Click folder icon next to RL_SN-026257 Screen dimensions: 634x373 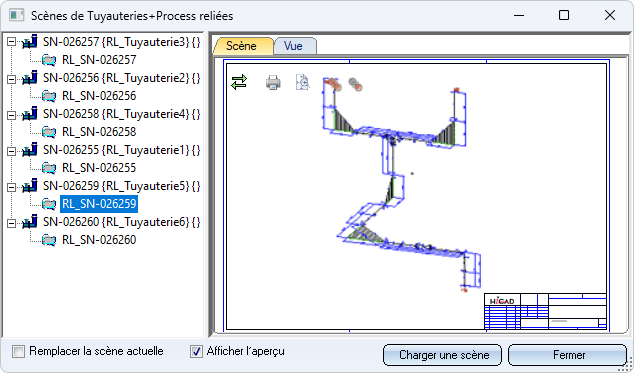click(x=49, y=60)
